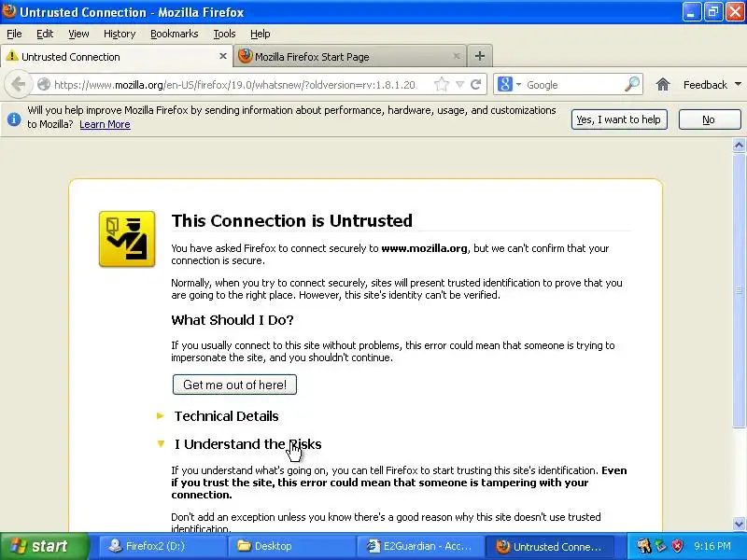
Task: Open the View menu
Action: tap(78, 34)
